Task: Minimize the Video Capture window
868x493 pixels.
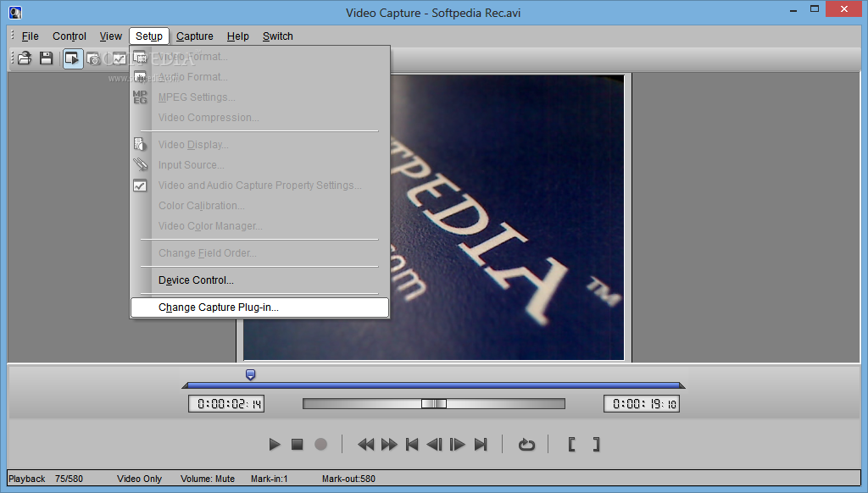Action: click(x=793, y=9)
